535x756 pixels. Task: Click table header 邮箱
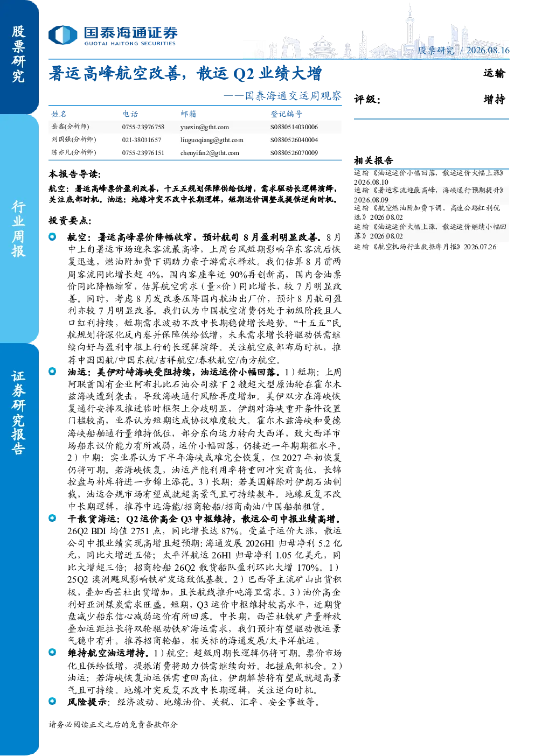click(x=188, y=114)
